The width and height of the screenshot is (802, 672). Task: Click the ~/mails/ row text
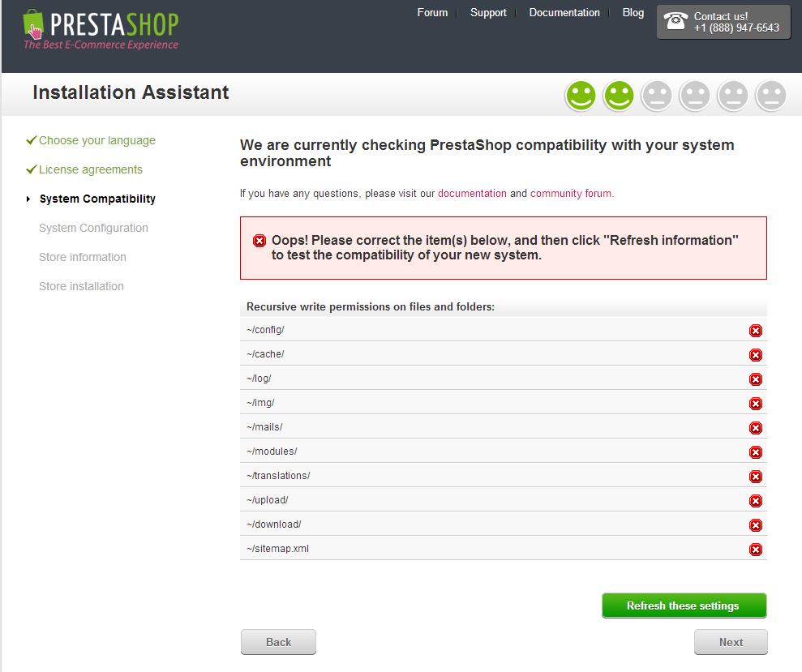point(264,427)
